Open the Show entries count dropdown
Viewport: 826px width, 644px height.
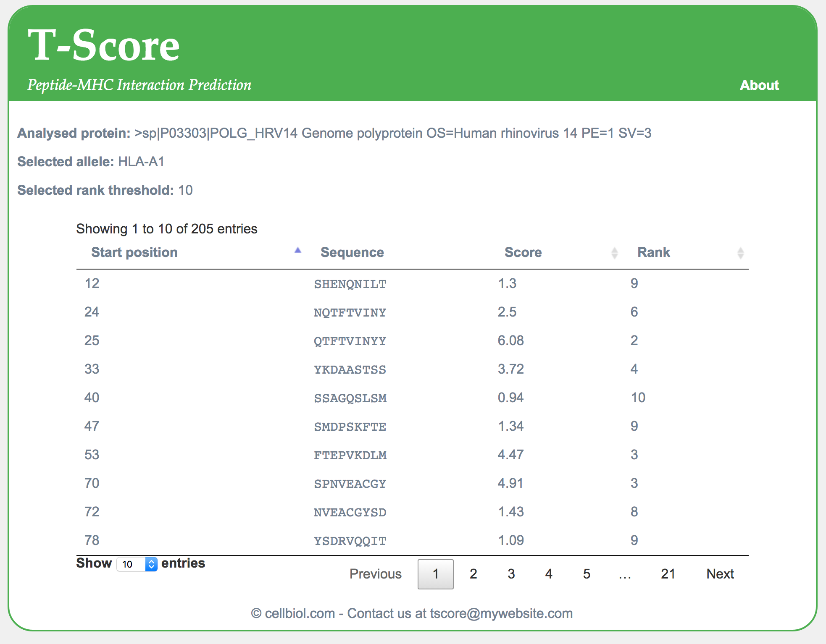click(x=137, y=564)
